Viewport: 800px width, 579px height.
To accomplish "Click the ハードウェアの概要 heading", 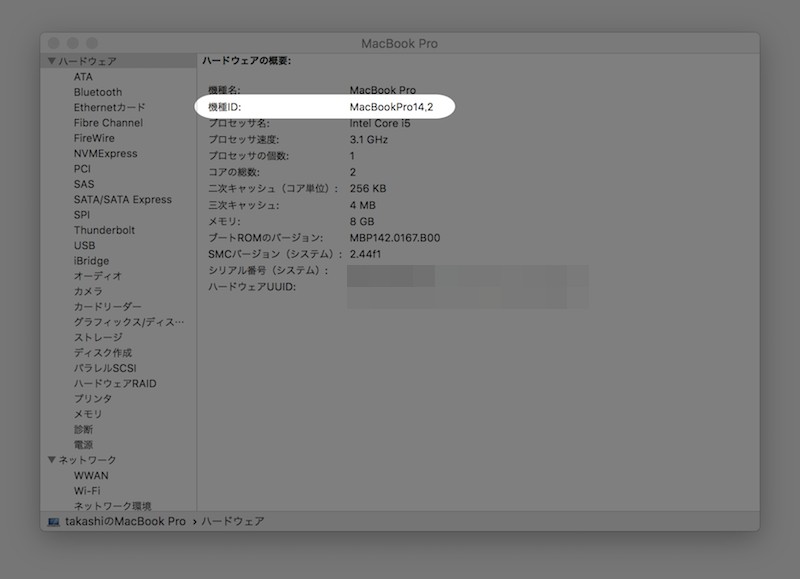I will point(246,61).
